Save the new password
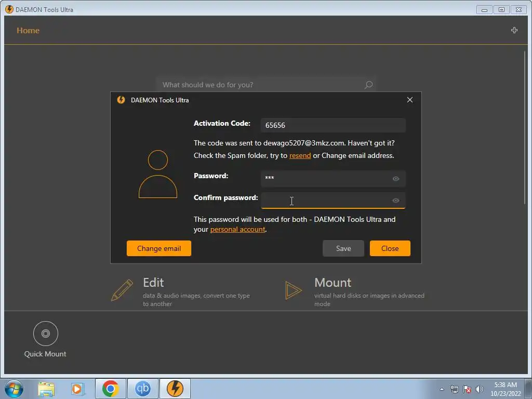This screenshot has height=399, width=532. [x=343, y=248]
